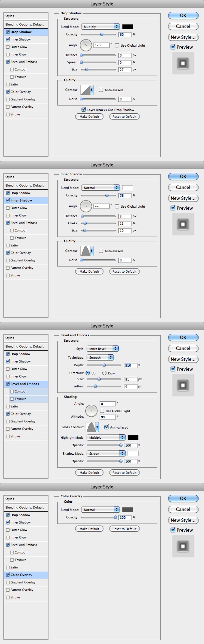Select Gradient Overlay in Color Overlay dialog list
The height and width of the screenshot is (644, 204).
(26, 582)
